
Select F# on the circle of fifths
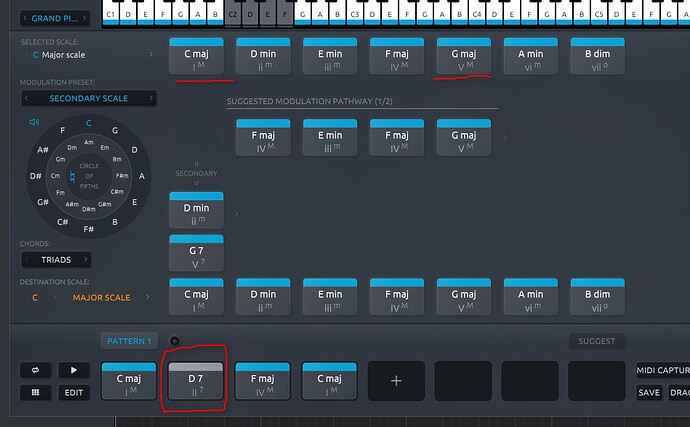click(x=88, y=229)
